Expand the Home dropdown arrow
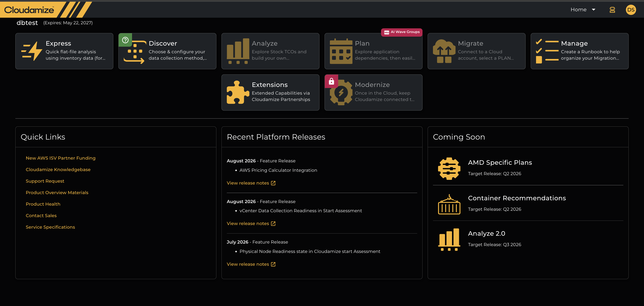 pos(594,10)
